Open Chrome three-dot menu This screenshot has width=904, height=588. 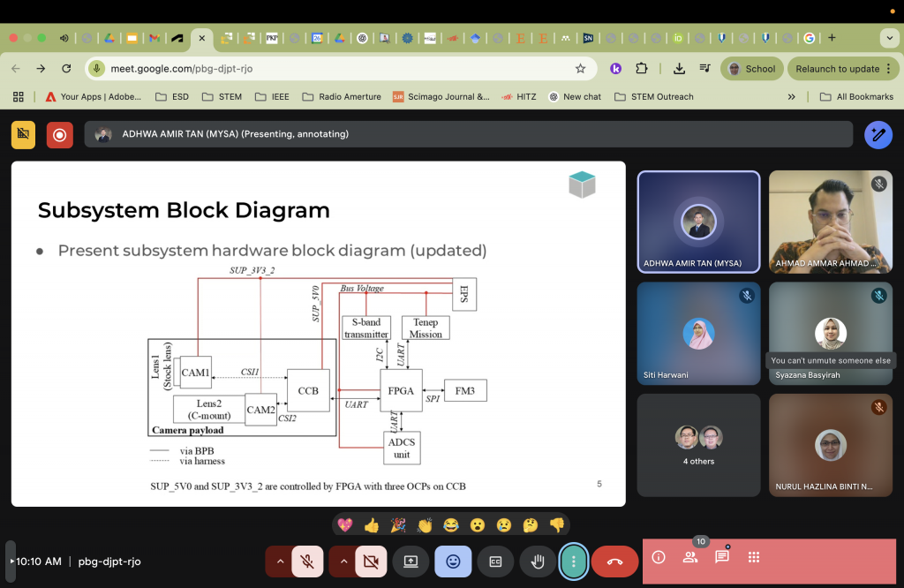point(888,69)
